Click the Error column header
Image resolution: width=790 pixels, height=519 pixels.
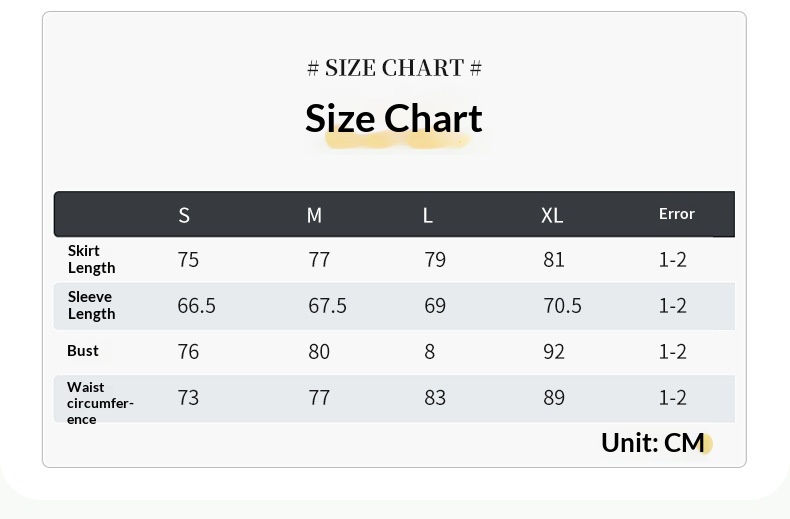[x=676, y=214]
